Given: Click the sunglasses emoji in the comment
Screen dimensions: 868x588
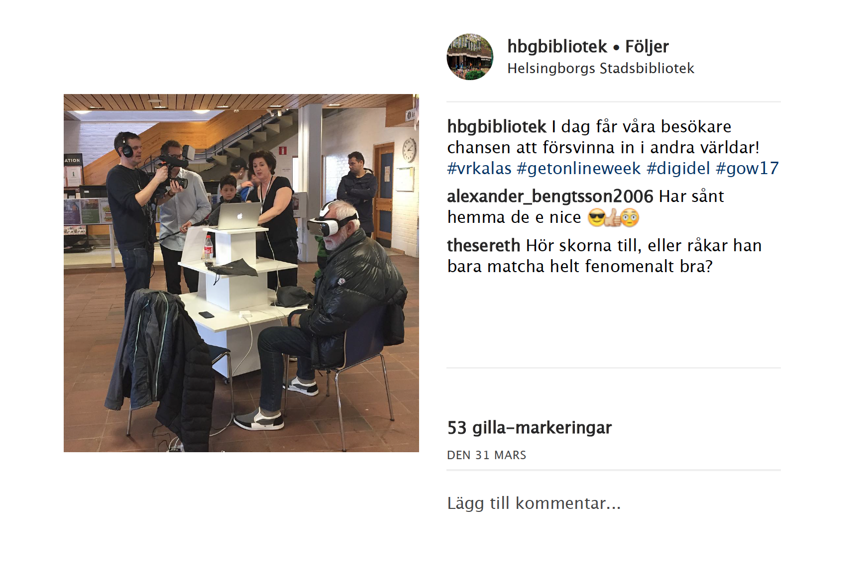Looking at the screenshot, I should pyautogui.click(x=596, y=217).
